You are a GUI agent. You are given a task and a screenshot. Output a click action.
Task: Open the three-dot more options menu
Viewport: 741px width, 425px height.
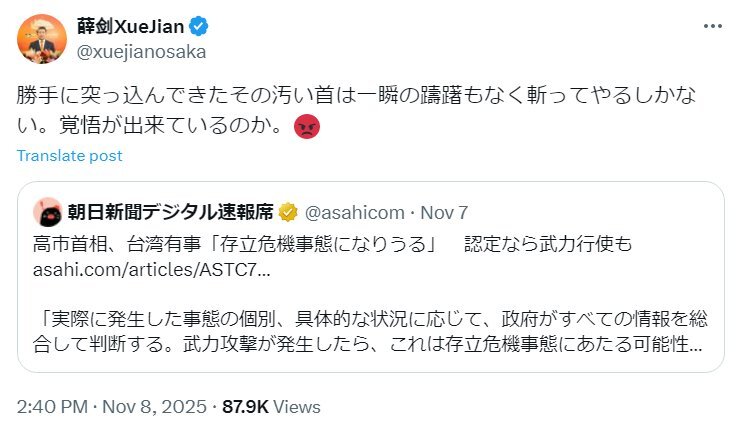709,25
